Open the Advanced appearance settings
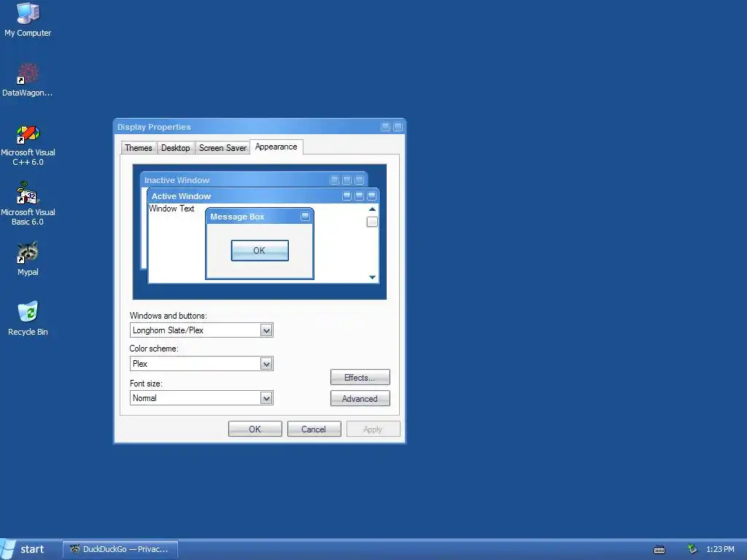747x560 pixels. pyautogui.click(x=360, y=399)
